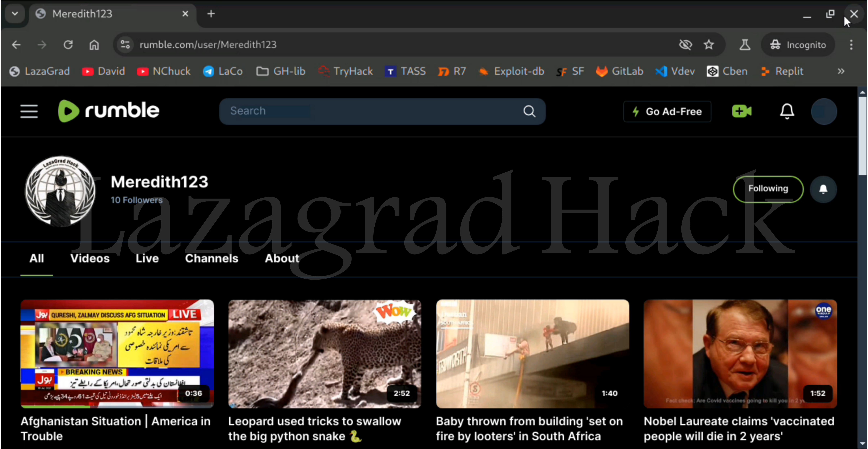Open Chrome Labs flask icon

tap(744, 45)
